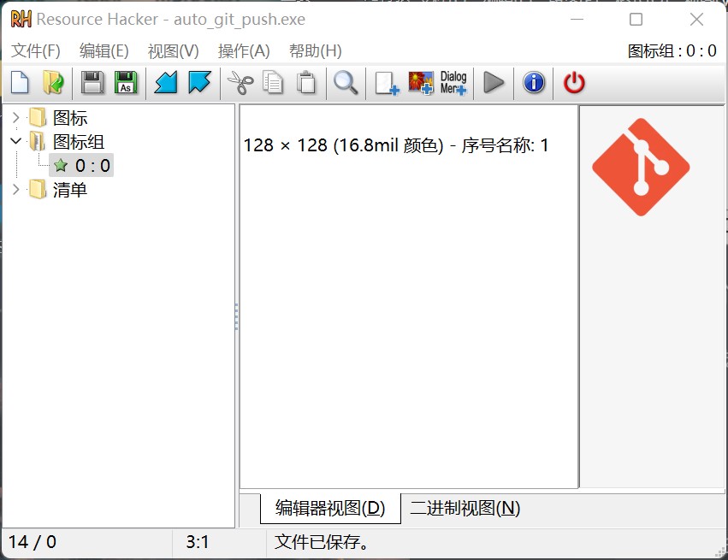The image size is (728, 560).
Task: Select the 清单 tree folder
Action: click(70, 190)
